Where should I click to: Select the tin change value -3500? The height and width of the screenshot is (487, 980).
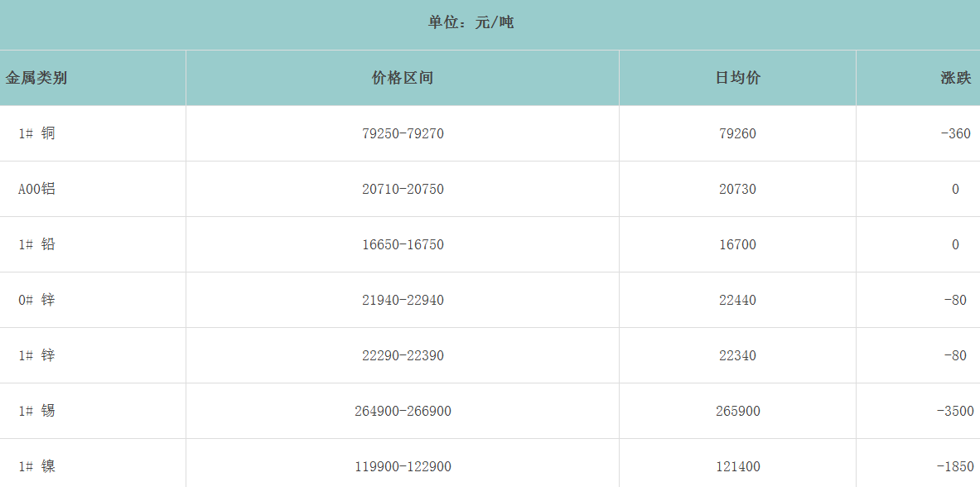pos(955,411)
